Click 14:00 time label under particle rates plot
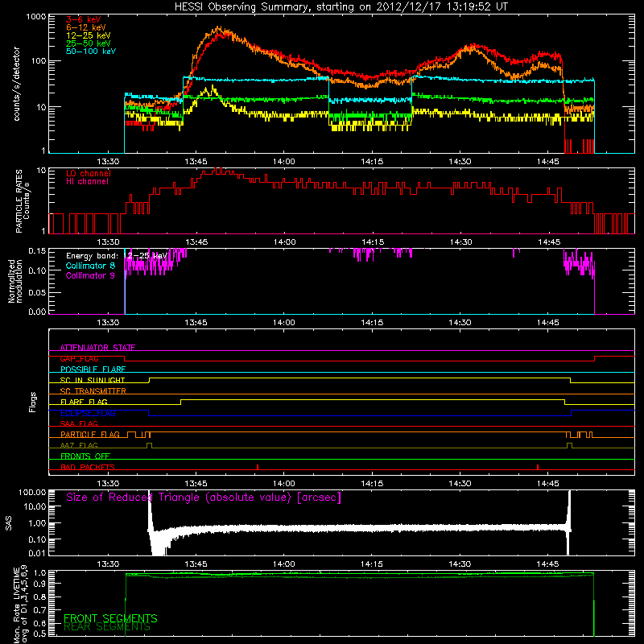This screenshot has height=644, width=644. click(x=285, y=242)
